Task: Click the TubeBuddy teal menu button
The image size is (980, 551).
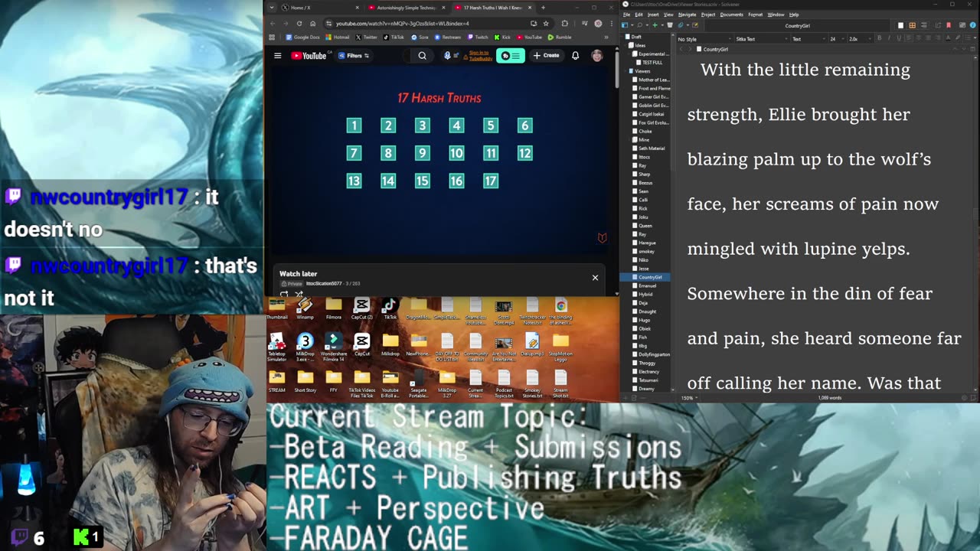Action: tap(510, 55)
